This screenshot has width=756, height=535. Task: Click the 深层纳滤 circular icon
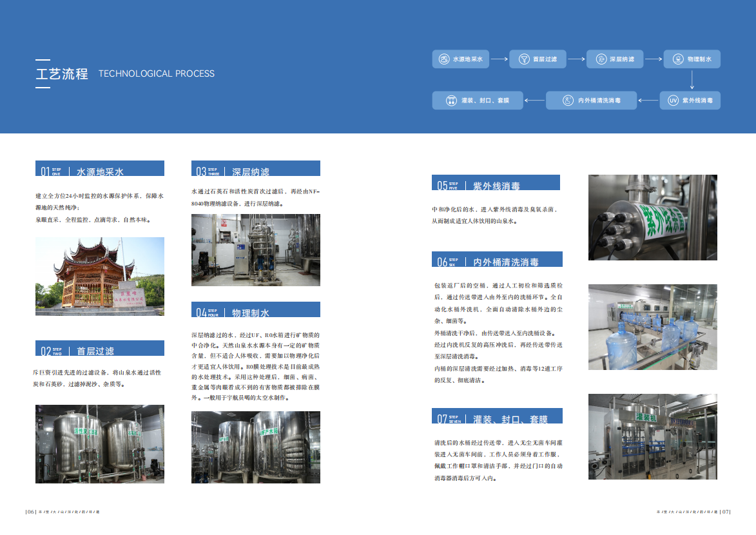click(x=600, y=59)
